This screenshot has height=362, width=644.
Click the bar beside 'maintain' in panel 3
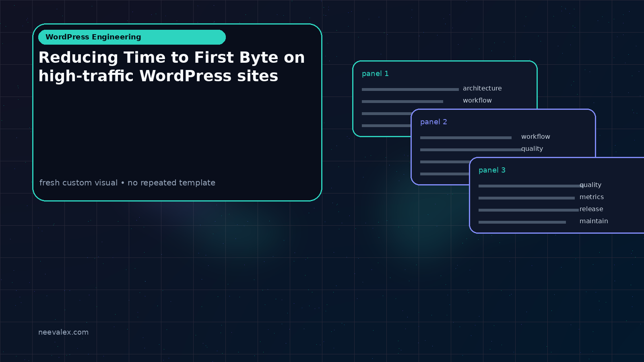click(522, 222)
